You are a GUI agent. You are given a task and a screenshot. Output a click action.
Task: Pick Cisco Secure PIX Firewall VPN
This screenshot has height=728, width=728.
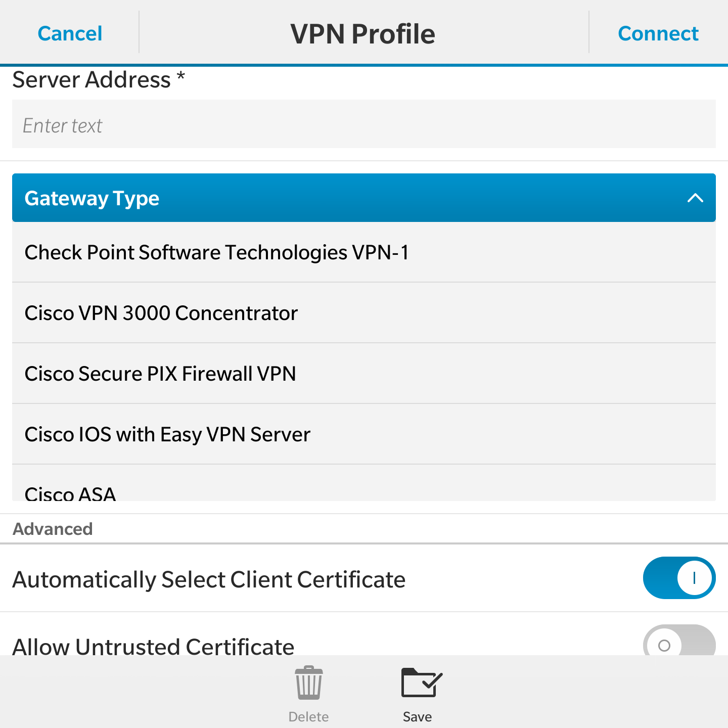pyautogui.click(x=364, y=374)
